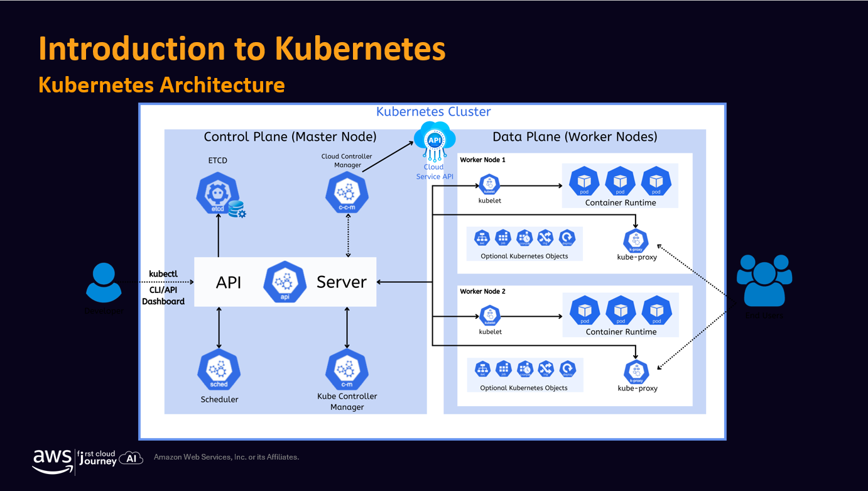This screenshot has width=868, height=491.
Task: Select the svc icon in Worker Node 2 objects
Action: click(x=482, y=369)
